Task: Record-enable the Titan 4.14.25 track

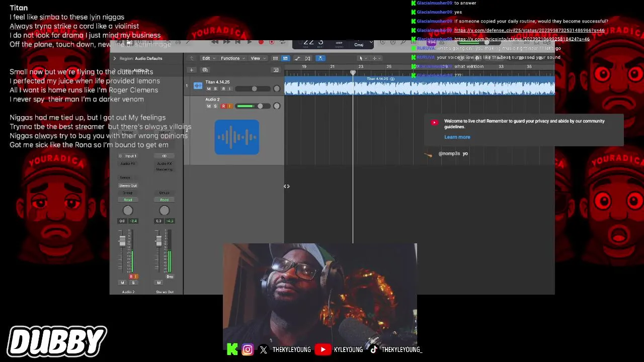Action: pos(223,89)
